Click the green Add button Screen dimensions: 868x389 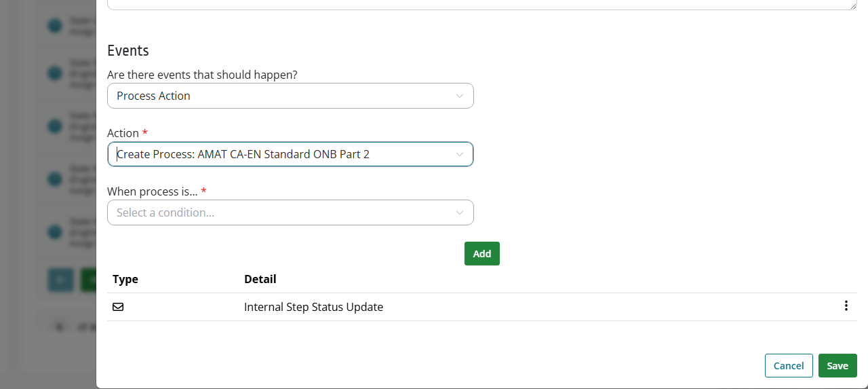click(x=482, y=253)
